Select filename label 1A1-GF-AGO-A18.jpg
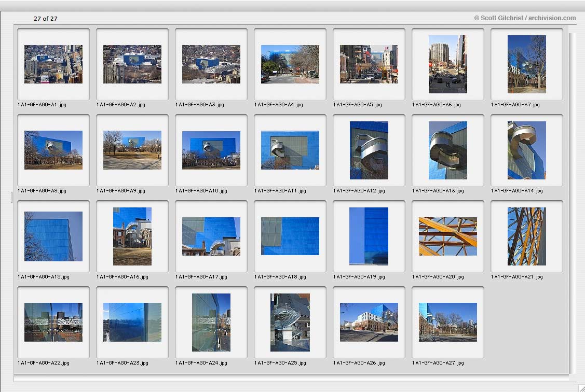This screenshot has width=585, height=392. 280,277
